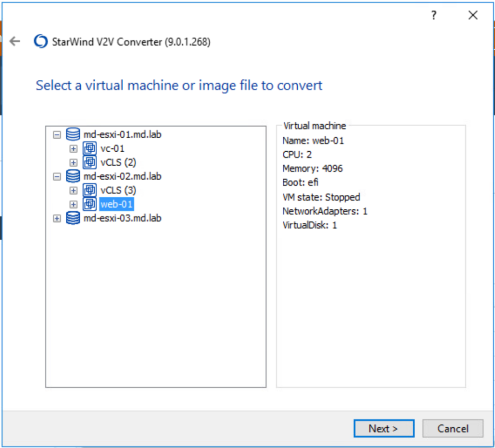Screen dimensions: 495x448
Task: Click the vCLS (3) virtual machine icon
Action: point(89,190)
